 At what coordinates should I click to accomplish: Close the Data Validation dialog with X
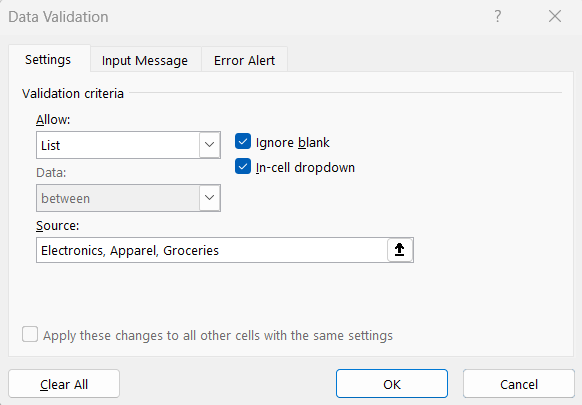555,17
